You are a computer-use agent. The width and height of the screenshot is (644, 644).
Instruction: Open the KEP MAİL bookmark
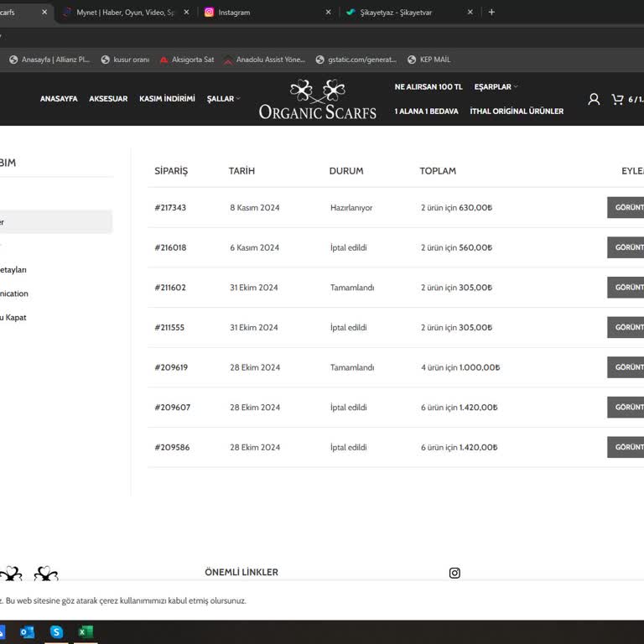[x=428, y=60]
